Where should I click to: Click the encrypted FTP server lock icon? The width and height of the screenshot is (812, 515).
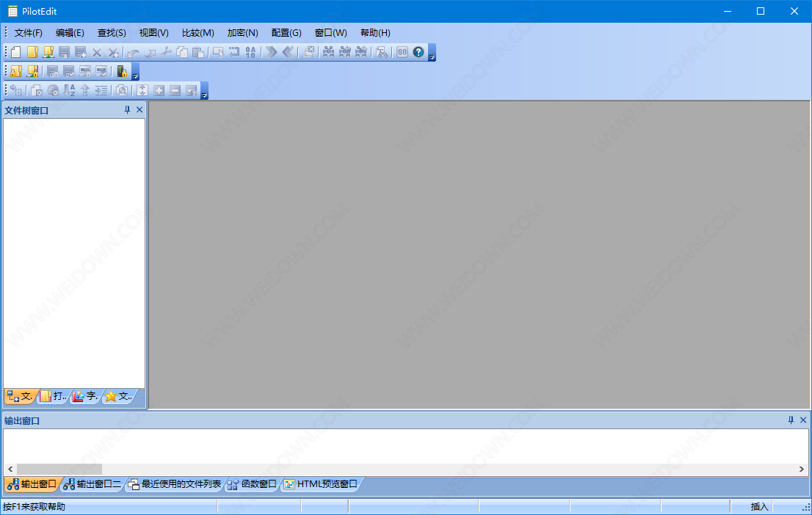pyautogui.click(x=122, y=71)
